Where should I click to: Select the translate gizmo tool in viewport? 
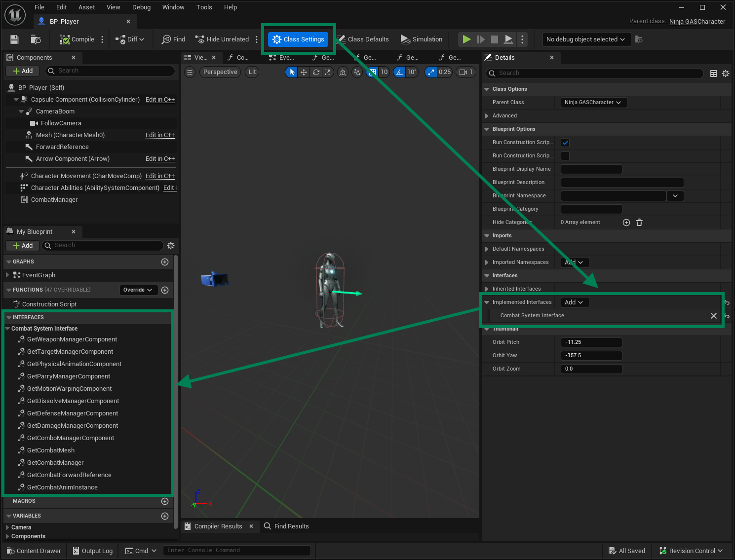coord(304,72)
